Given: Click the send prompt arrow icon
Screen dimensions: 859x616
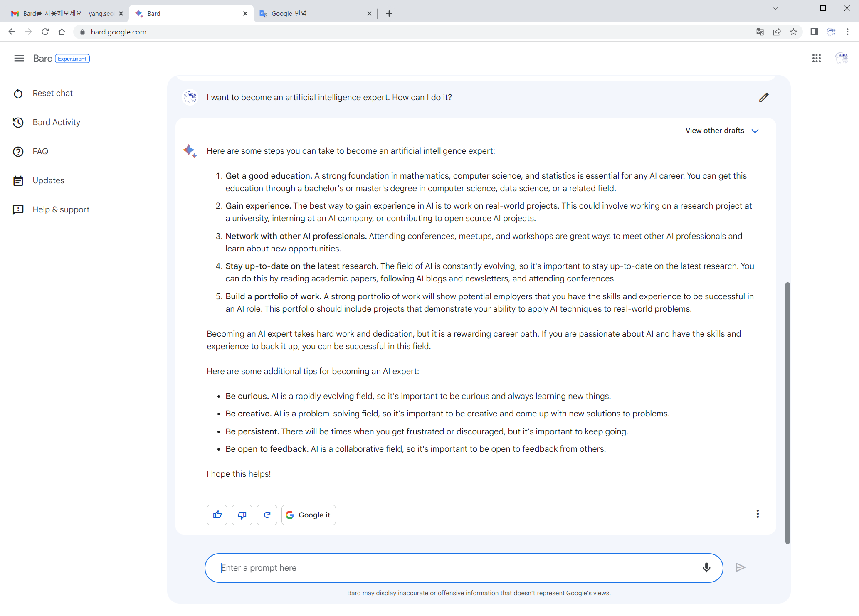Looking at the screenshot, I should point(741,568).
